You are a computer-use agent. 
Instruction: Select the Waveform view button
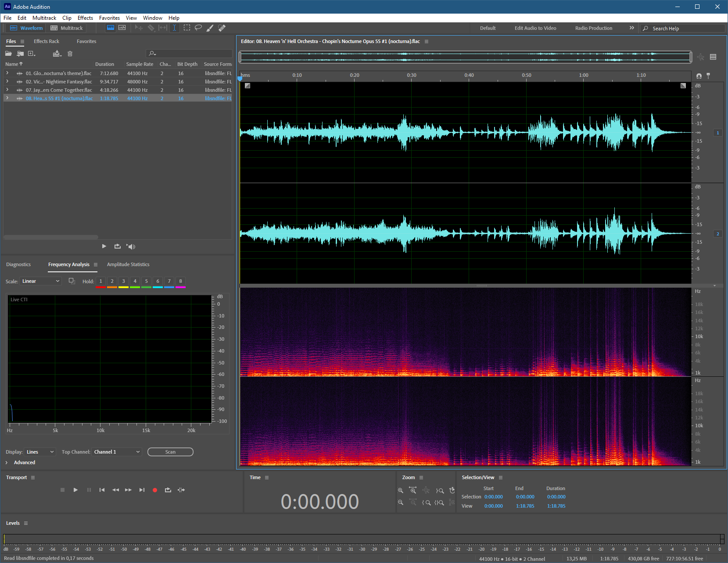(26, 28)
